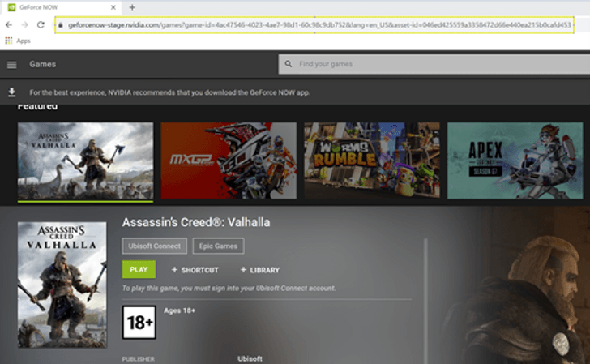Click the Find your games search field
590x364 pixels.
pyautogui.click(x=434, y=64)
